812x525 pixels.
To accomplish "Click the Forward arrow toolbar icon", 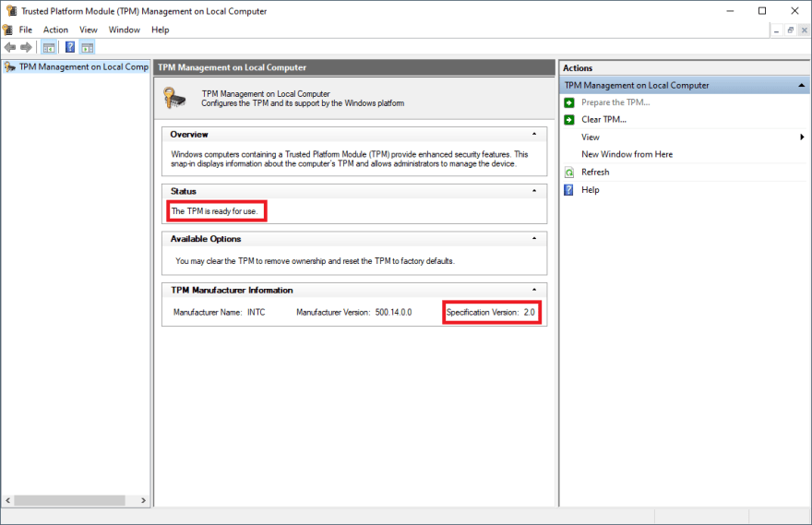I will (x=26, y=48).
